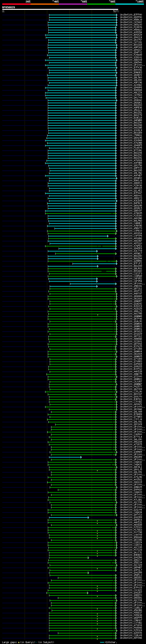146x644 pixels.
Task: Click the red 20% identity legend segment
Action: [x=16, y=4]
